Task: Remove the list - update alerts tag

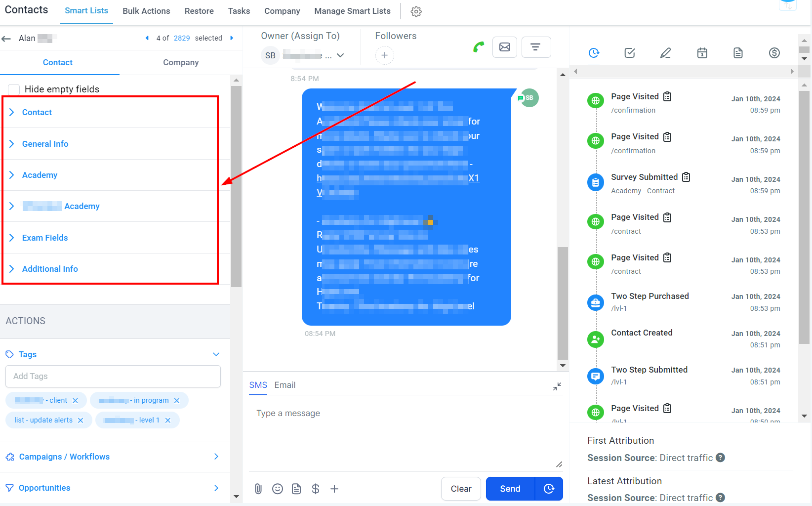Action: click(x=81, y=420)
